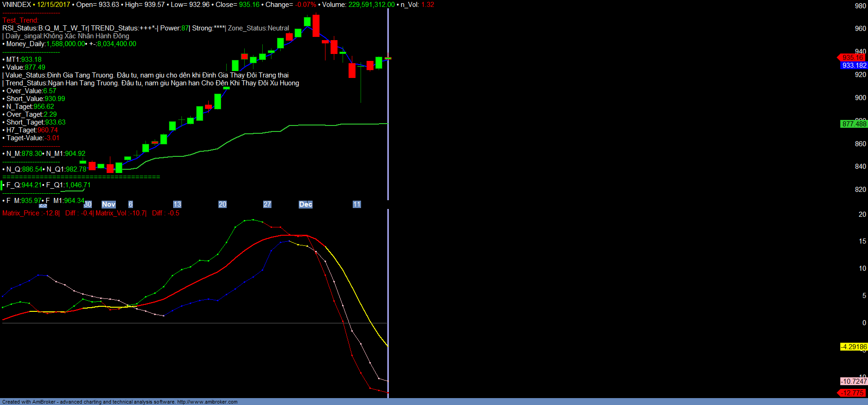
Task: Click the blue 933.182 value label
Action: pyautogui.click(x=854, y=66)
